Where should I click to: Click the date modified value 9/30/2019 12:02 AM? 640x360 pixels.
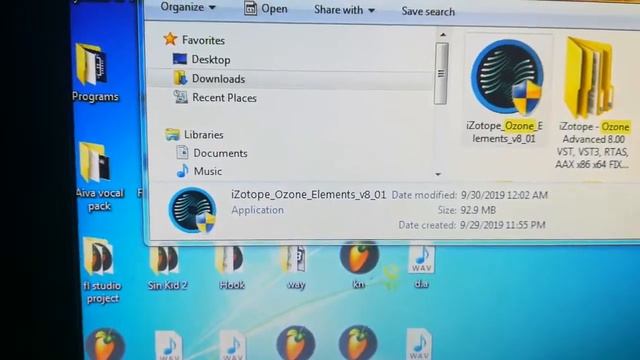(x=504, y=196)
